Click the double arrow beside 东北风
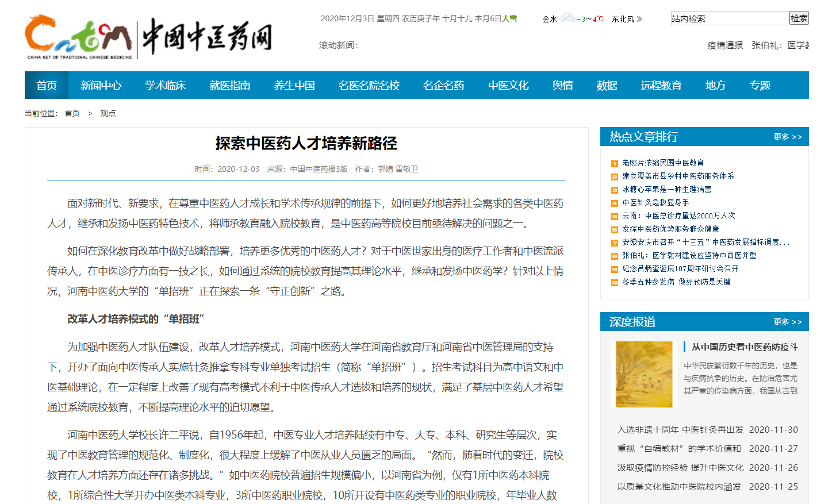836x504 pixels. pyautogui.click(x=640, y=19)
